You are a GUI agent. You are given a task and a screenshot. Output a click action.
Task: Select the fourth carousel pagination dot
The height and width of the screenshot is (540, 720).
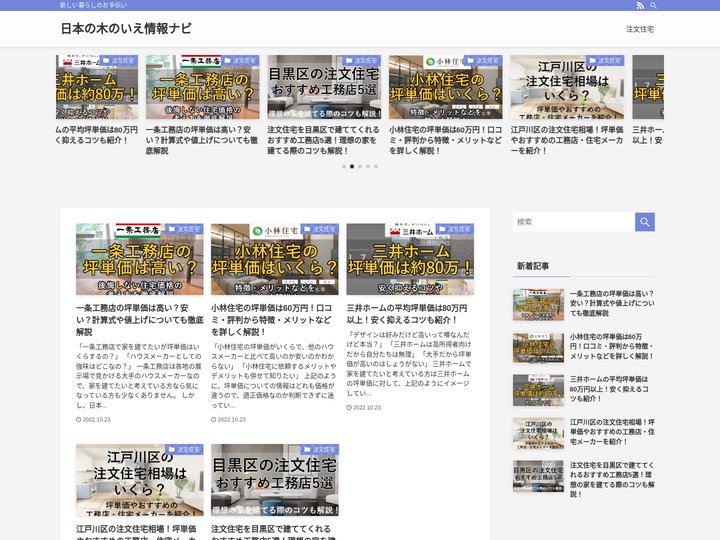pos(368,167)
